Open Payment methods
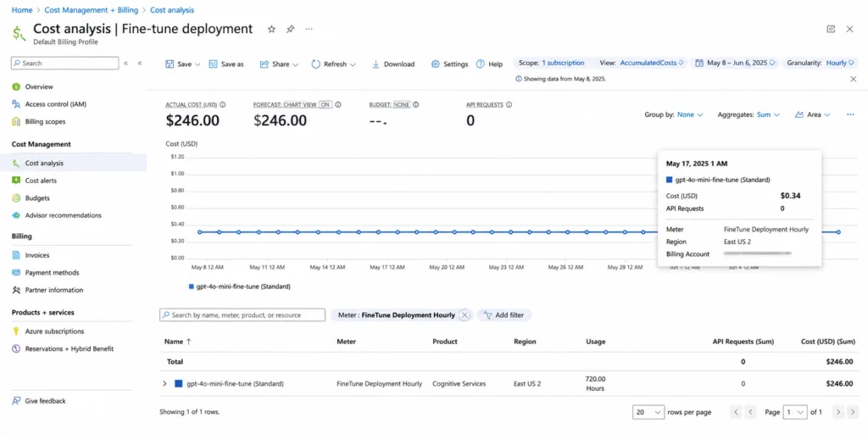Viewport: 868px width, 434px height. point(52,272)
